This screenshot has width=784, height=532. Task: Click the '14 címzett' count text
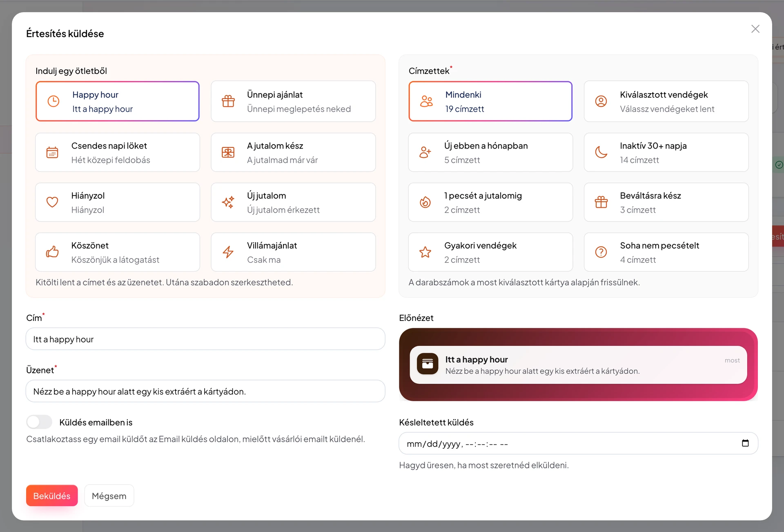pos(639,160)
